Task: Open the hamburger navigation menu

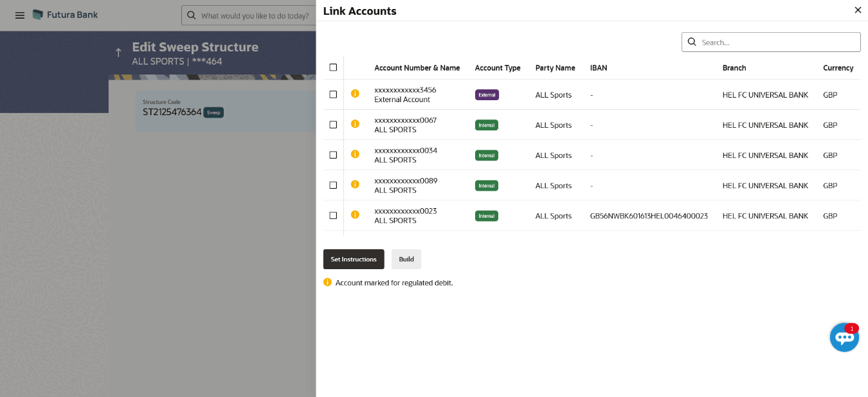Action: [20, 15]
